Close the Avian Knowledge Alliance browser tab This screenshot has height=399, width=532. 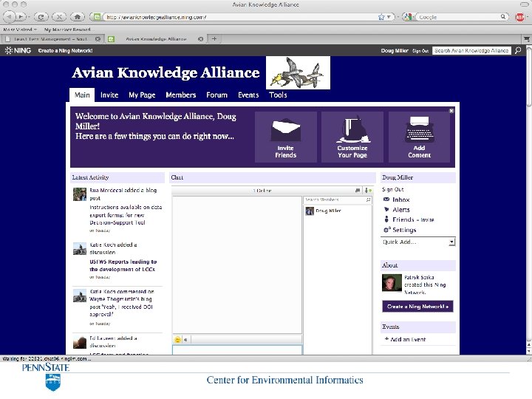tap(200, 39)
